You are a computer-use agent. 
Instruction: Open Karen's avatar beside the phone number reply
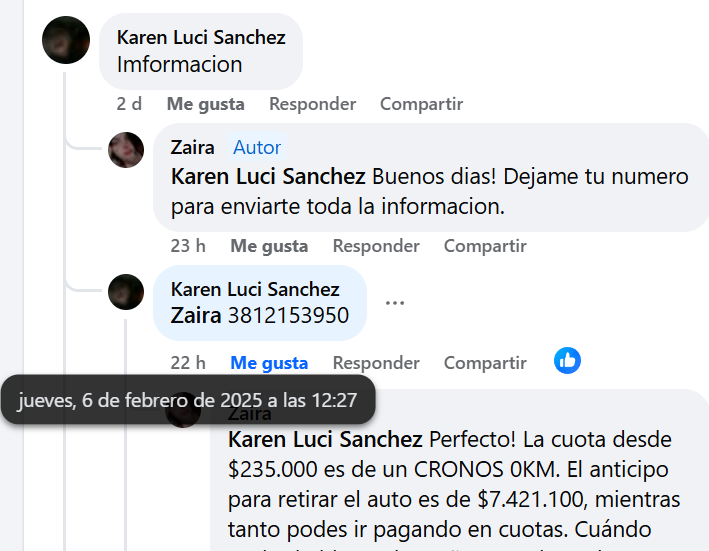pos(126,292)
